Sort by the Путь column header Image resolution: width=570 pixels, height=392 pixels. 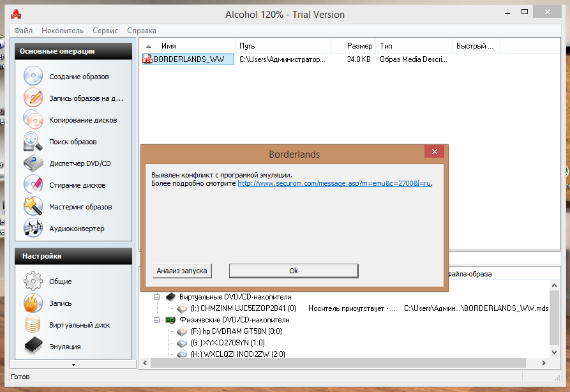point(283,46)
